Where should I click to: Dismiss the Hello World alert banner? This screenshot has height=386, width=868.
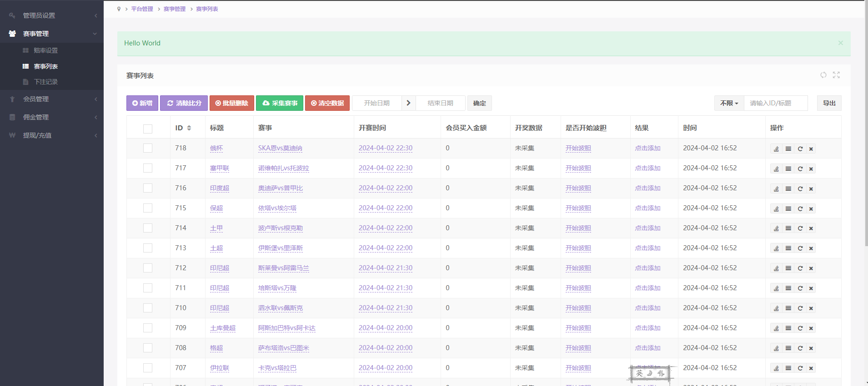840,43
